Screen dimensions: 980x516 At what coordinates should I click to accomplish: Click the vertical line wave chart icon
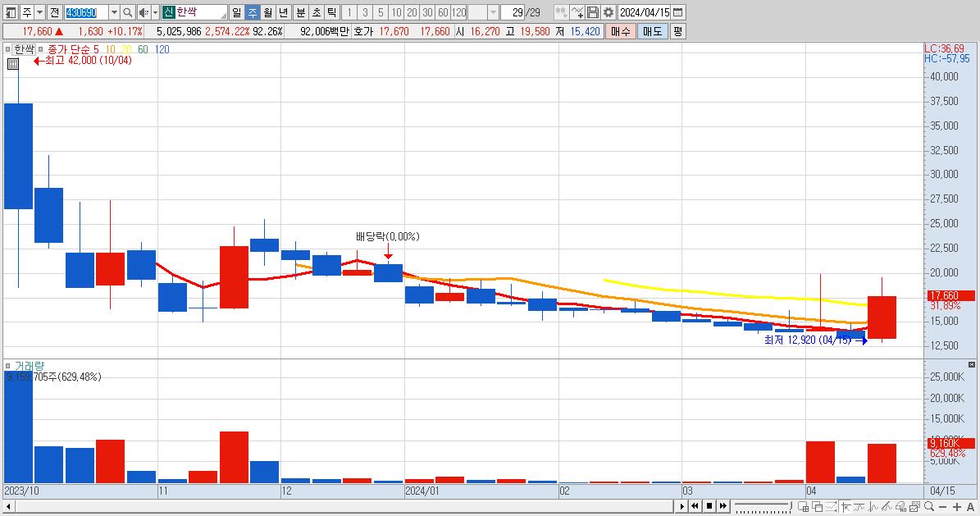873,506
